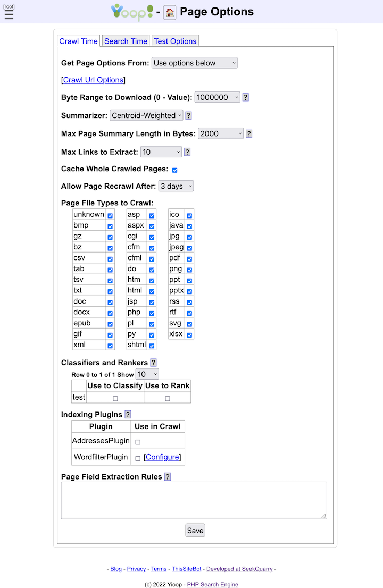Open the Terms footer link
Screen dimensions: 383x588
point(159,569)
